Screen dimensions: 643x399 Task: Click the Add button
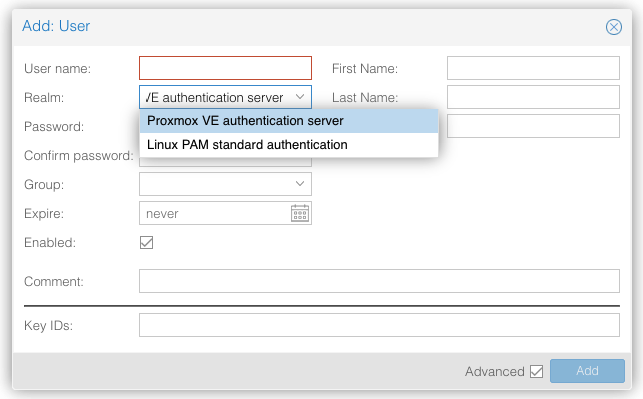[x=587, y=371]
